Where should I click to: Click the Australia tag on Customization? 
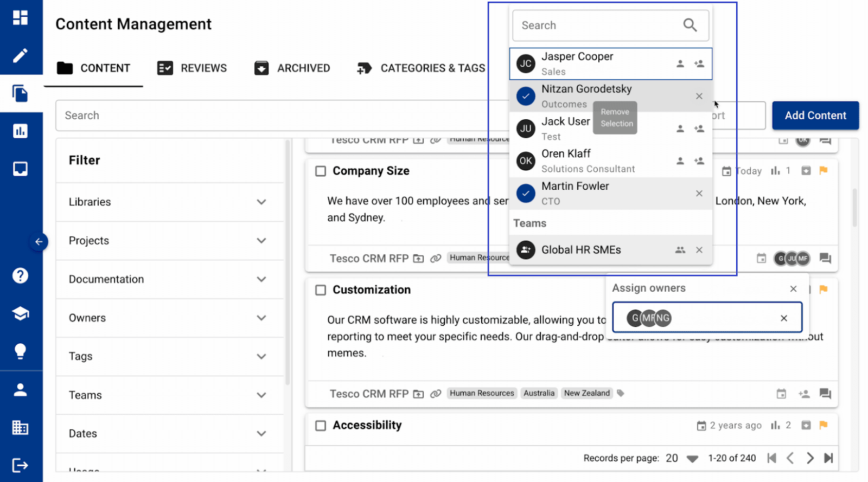pyautogui.click(x=539, y=393)
